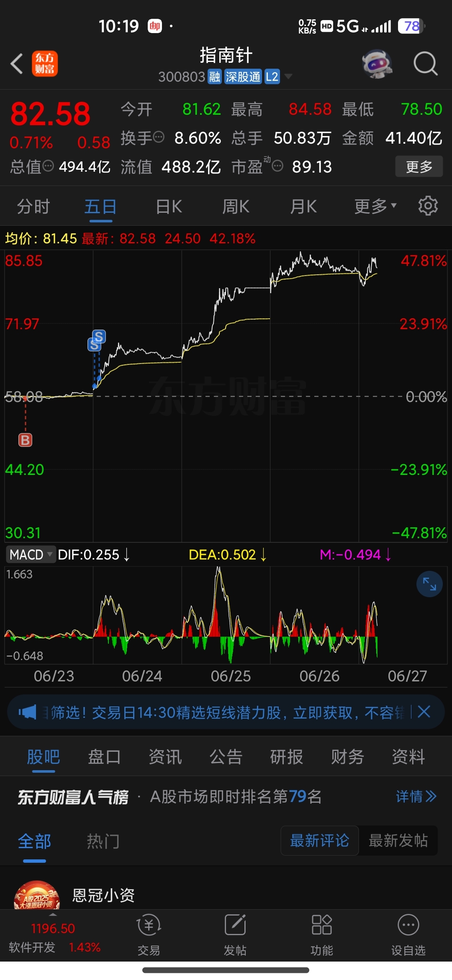Switch to 分时 chart tab
This screenshot has height=980, width=452.
point(33,206)
